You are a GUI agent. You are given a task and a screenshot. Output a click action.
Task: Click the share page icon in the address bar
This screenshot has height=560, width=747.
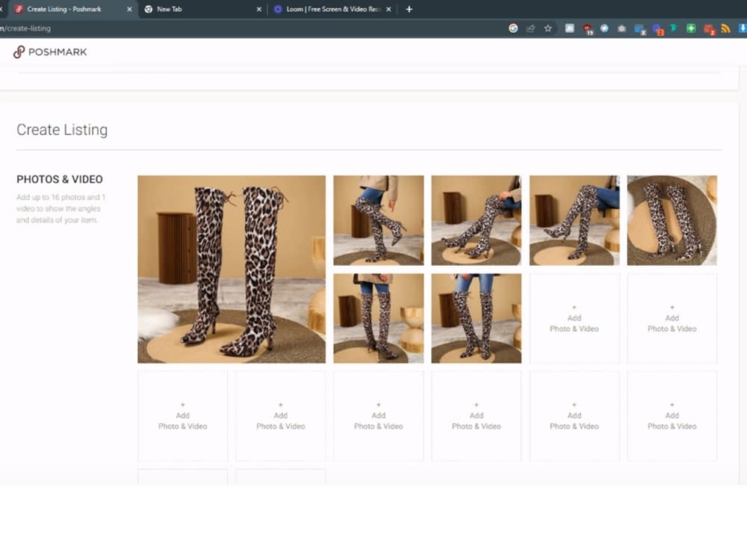pos(530,28)
